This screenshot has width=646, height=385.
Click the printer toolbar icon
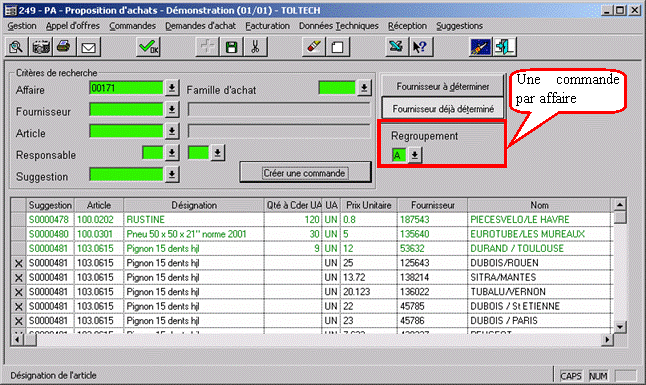(64, 47)
